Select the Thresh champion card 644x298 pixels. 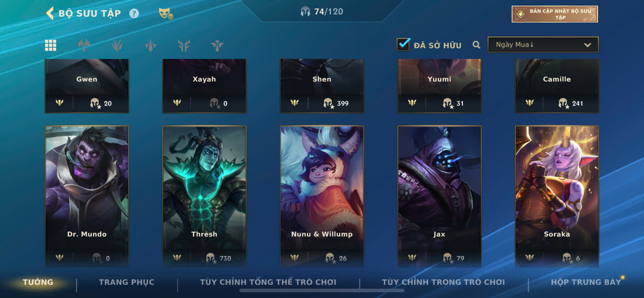[204, 196]
